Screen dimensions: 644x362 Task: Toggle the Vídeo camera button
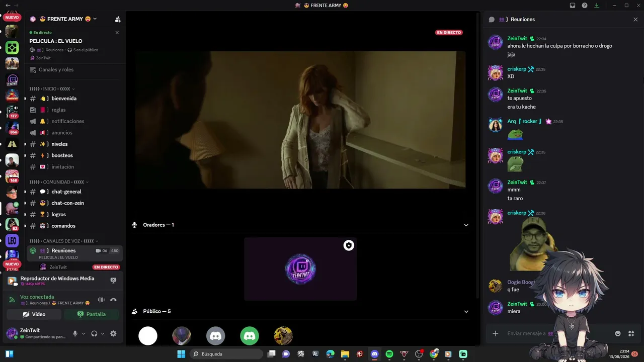coord(34,314)
